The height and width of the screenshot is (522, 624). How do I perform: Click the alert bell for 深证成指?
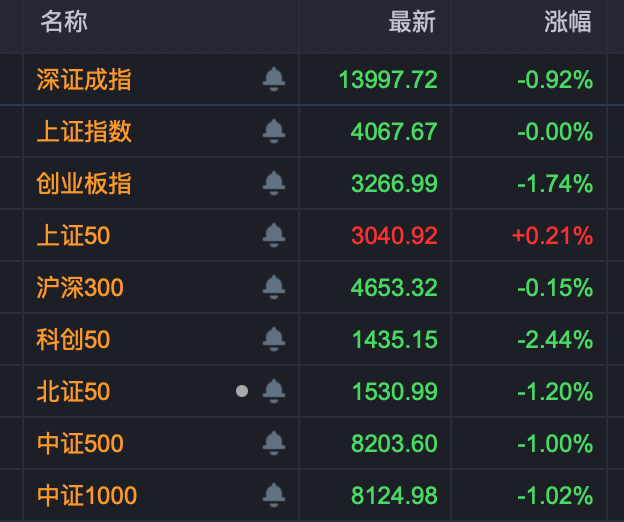pos(274,80)
